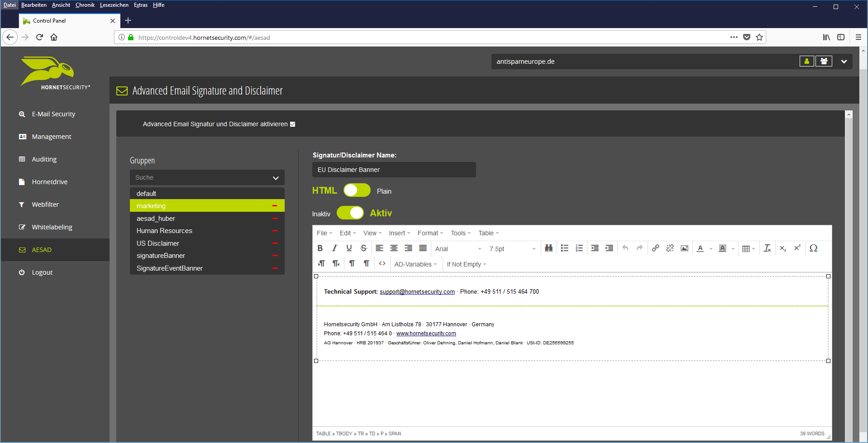Viewport: 868px width, 443px height.
Task: Click the www.hornetsecurity.com link
Action: click(426, 333)
